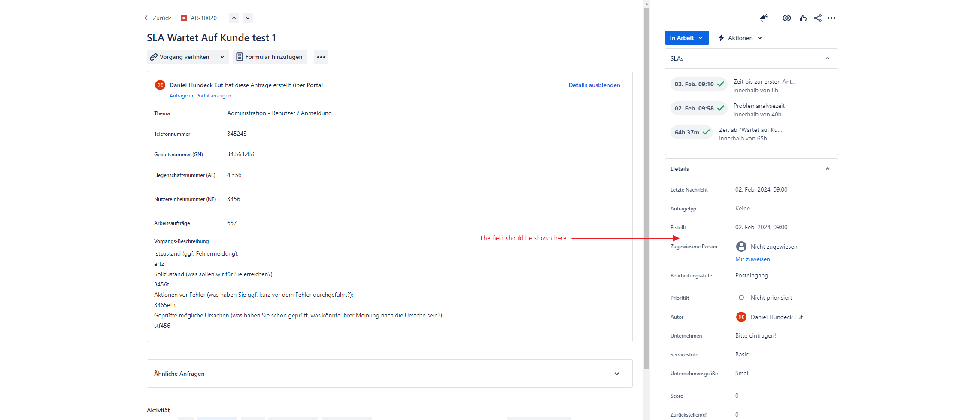Go to previous issue with up arrow
Screen dimensions: 980x420
pyautogui.click(x=234, y=18)
